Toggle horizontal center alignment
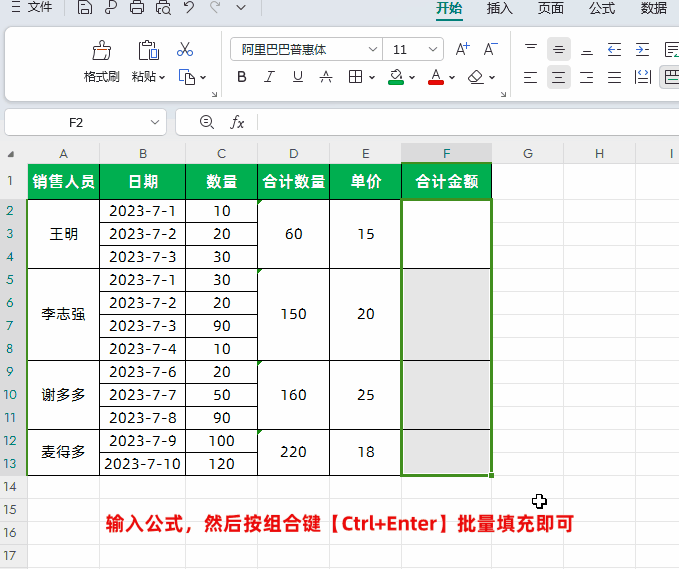679x569 pixels. 559,78
